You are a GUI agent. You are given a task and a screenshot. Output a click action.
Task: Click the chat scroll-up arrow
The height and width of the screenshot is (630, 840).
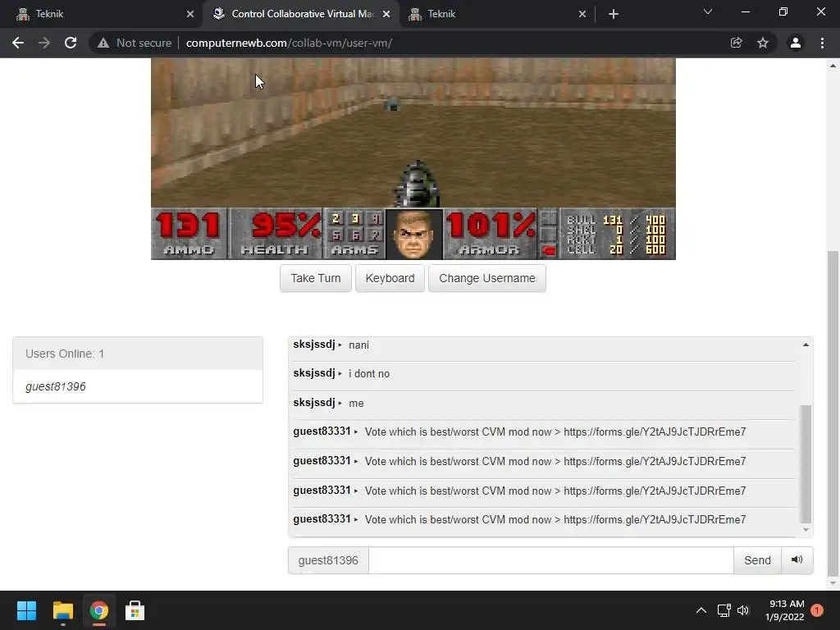[806, 345]
